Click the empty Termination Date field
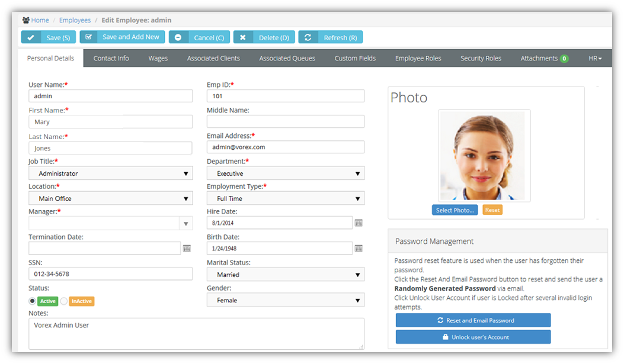The width and height of the screenshot is (624, 364). click(105, 249)
